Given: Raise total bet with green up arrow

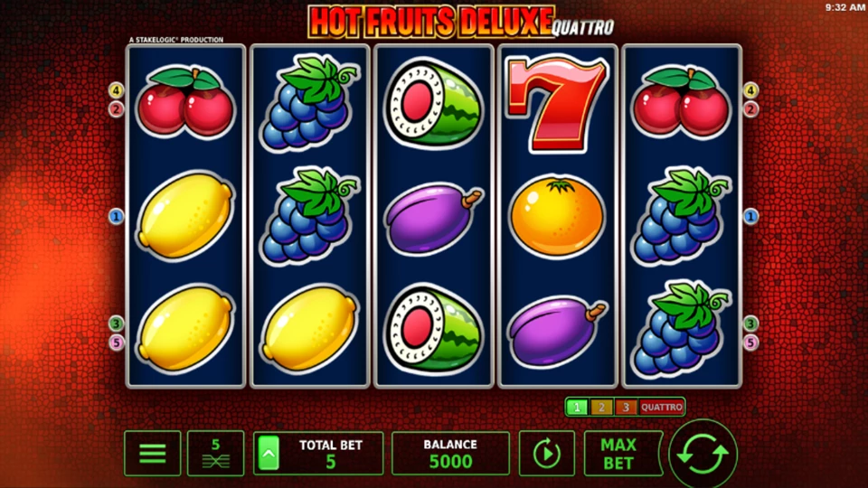Looking at the screenshot, I should pyautogui.click(x=269, y=453).
